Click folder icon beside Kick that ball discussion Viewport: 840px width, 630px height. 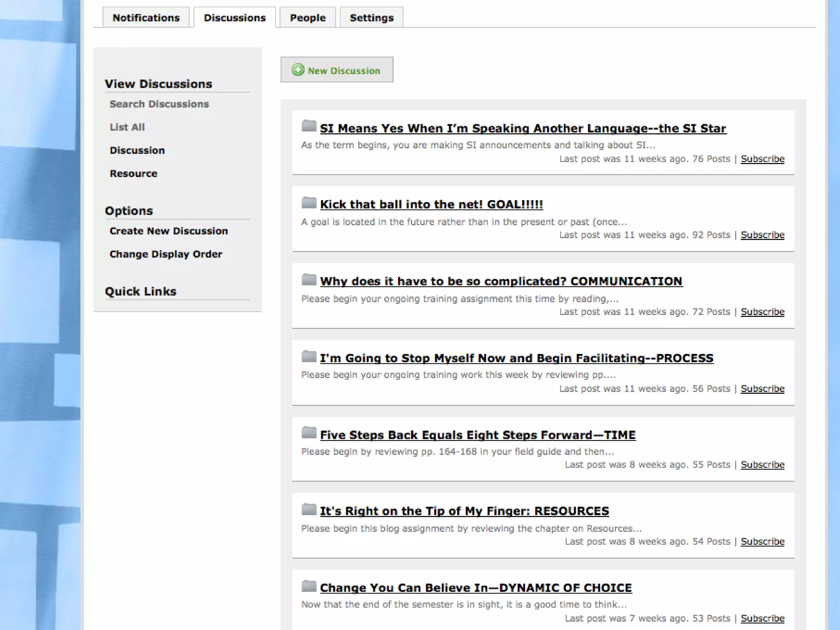tap(309, 203)
